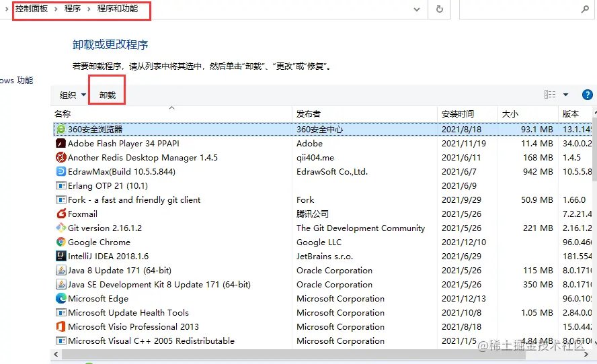Click the refresh icon in address bar
The image size is (597, 364).
pos(440,9)
